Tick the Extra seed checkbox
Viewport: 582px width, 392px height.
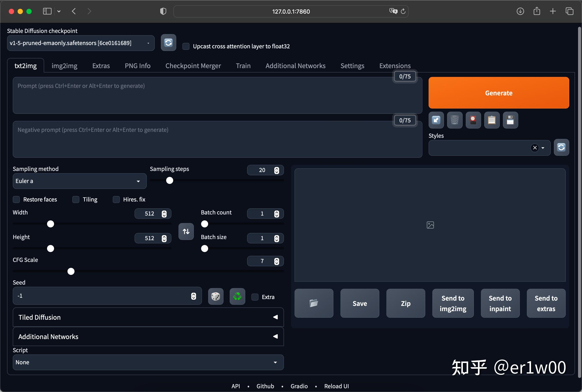(255, 297)
